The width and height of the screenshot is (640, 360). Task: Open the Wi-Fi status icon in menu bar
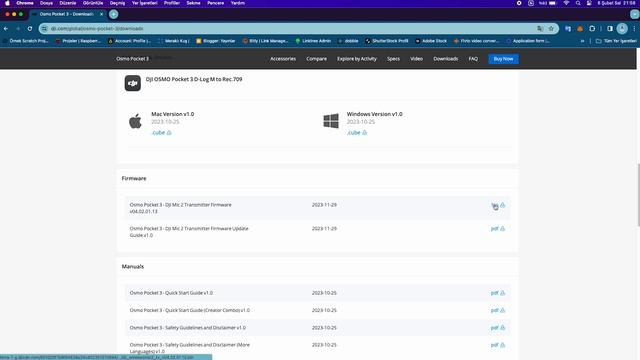pos(566,3)
